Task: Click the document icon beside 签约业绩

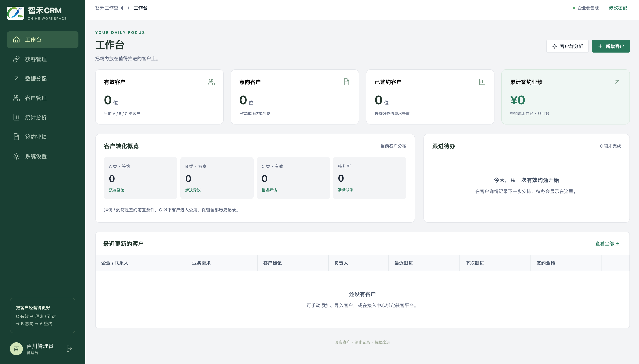Action: point(16,137)
